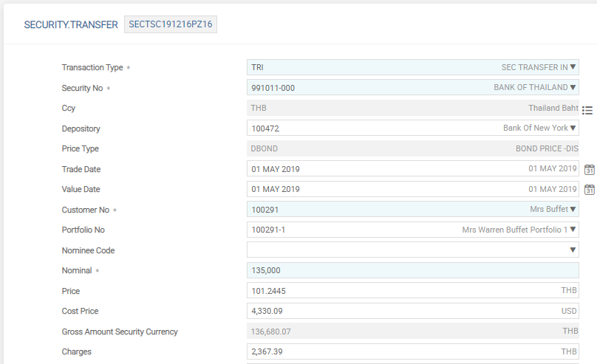The width and height of the screenshot is (597, 364).
Task: Open the Depository dropdown arrow
Action: point(573,128)
